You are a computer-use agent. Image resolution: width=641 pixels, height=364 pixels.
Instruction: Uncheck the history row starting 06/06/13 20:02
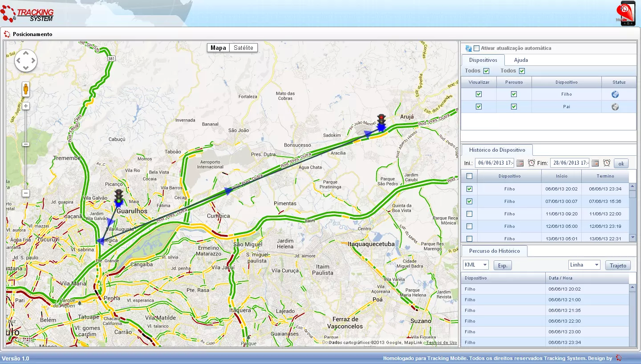pyautogui.click(x=469, y=189)
